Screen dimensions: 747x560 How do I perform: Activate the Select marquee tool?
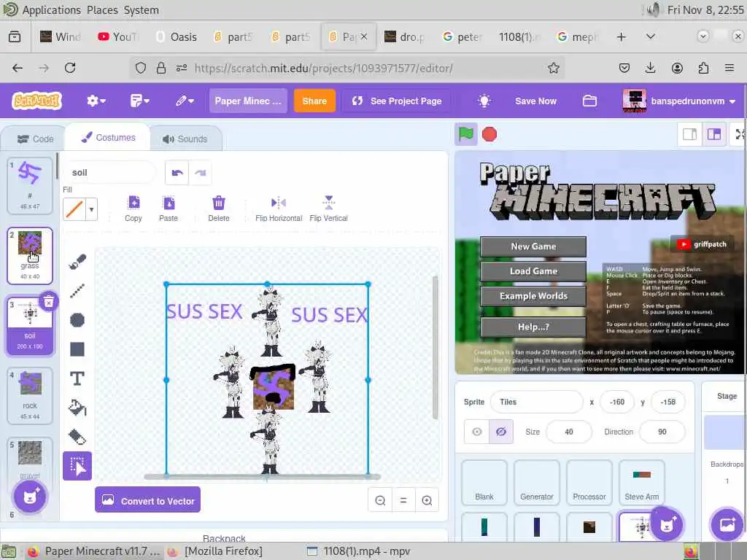click(77, 466)
